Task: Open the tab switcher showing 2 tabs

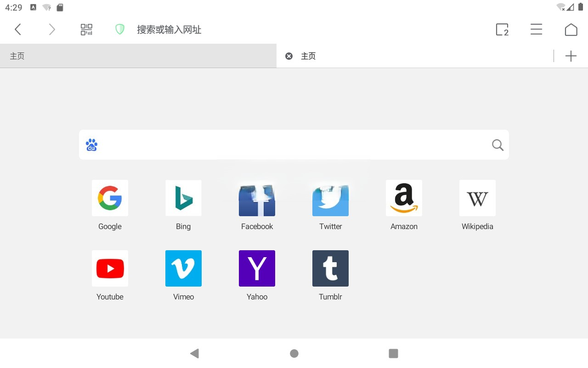Action: (x=502, y=29)
